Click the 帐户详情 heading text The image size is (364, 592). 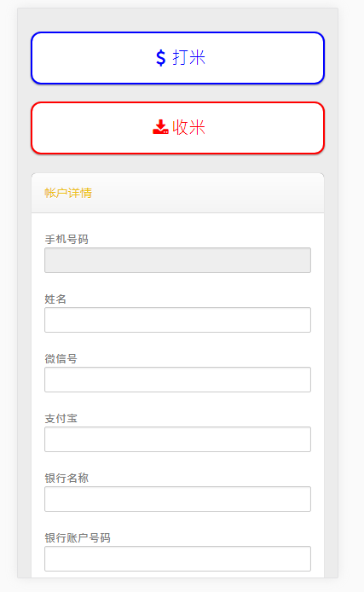pos(68,193)
